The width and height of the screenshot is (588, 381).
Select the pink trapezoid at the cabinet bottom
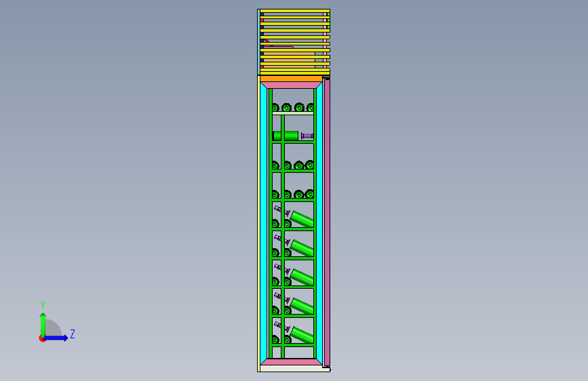(x=292, y=362)
